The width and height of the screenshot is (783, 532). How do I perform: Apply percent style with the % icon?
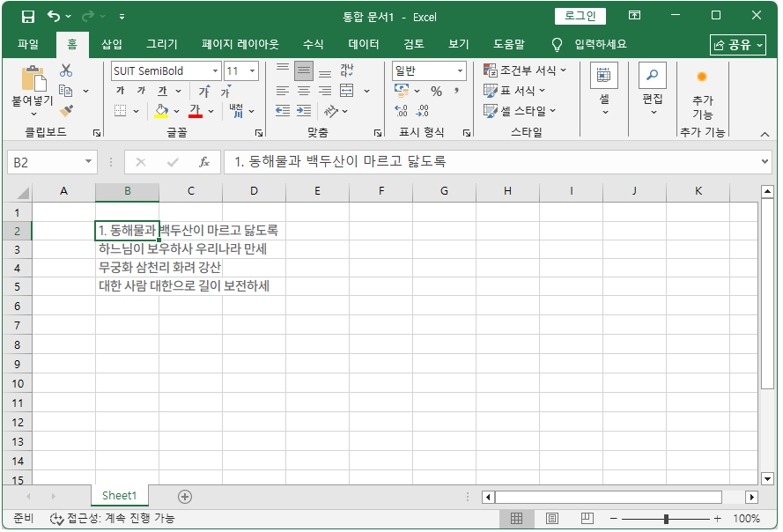pos(436,91)
